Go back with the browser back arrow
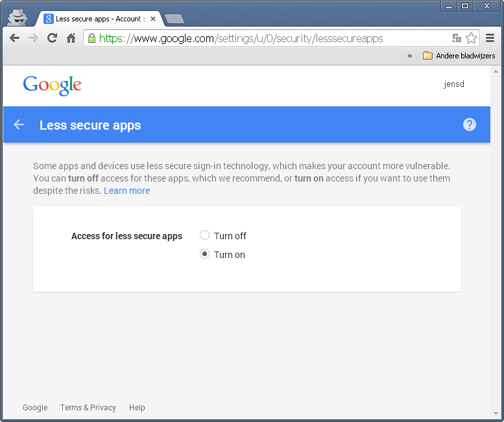This screenshot has width=504, height=422. tap(14, 38)
